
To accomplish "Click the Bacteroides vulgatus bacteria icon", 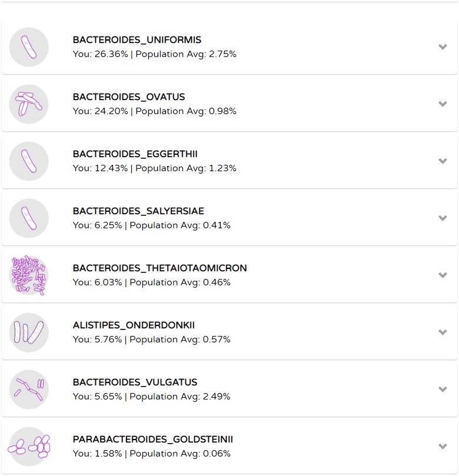I will (x=29, y=390).
